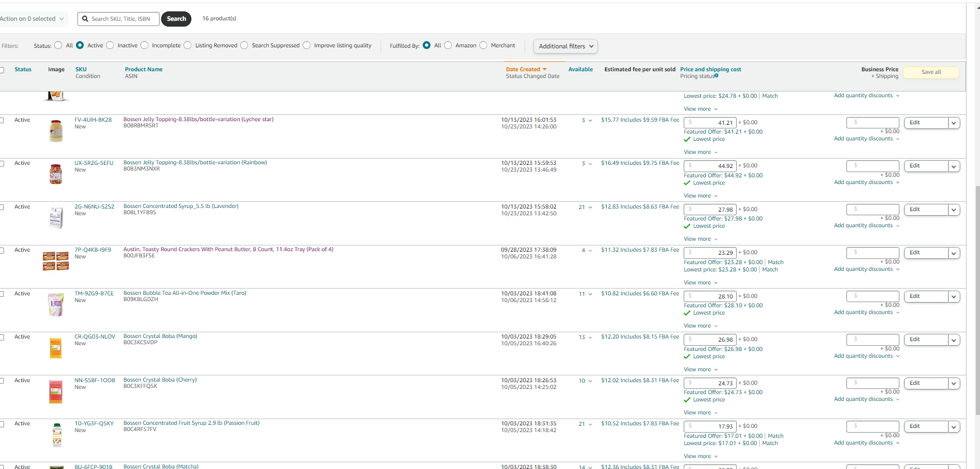Viewport: 980px width, 469px height.
Task: Select the Incomplete status filter
Action: pos(145,45)
